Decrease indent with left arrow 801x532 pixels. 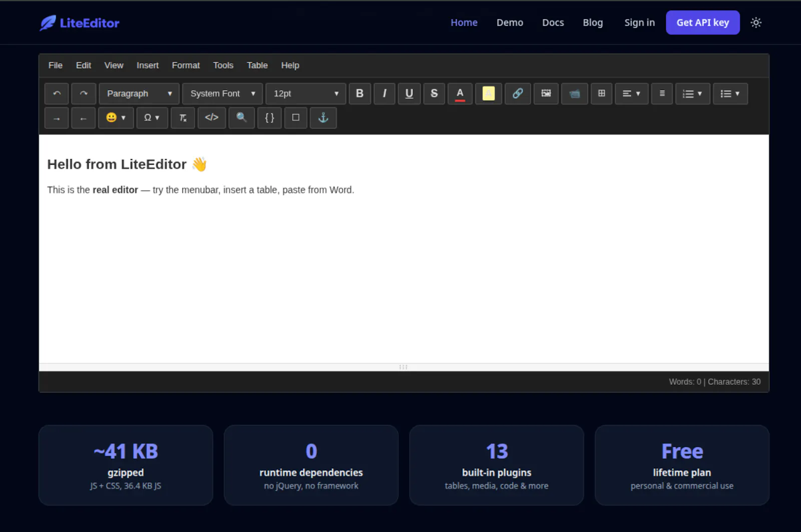click(x=84, y=118)
